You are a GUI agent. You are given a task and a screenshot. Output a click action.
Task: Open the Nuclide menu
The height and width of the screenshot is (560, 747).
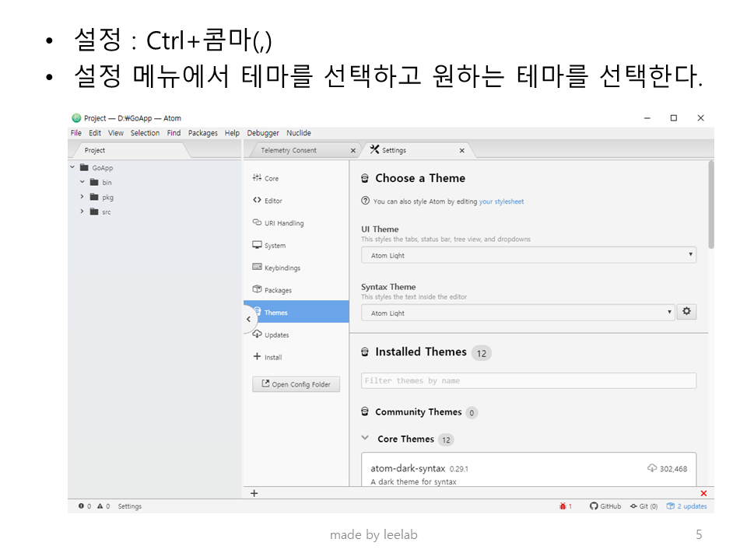[x=299, y=133]
